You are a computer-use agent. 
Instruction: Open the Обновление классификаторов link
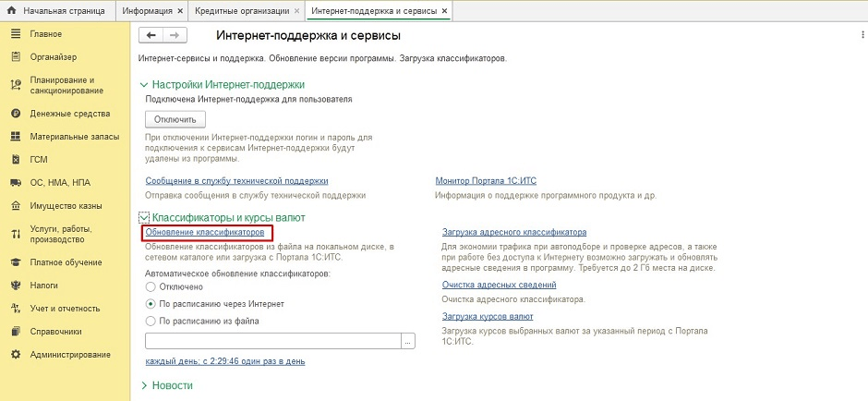tap(205, 232)
